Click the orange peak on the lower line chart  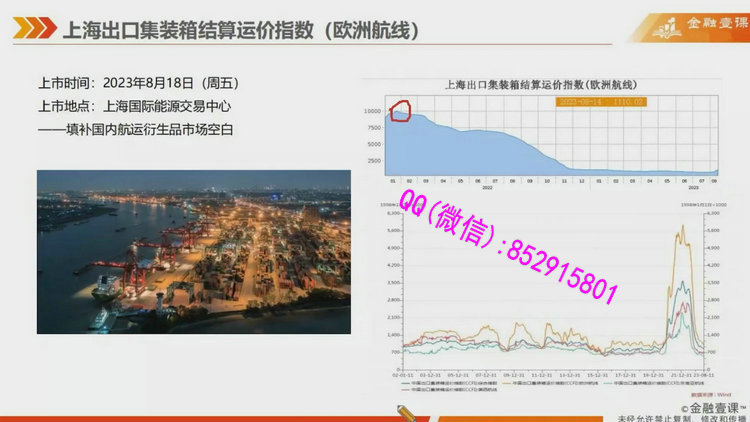click(x=684, y=232)
